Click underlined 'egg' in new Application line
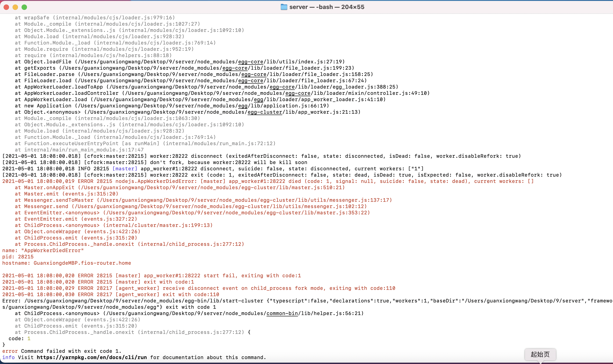613x364 pixels. tap(243, 106)
